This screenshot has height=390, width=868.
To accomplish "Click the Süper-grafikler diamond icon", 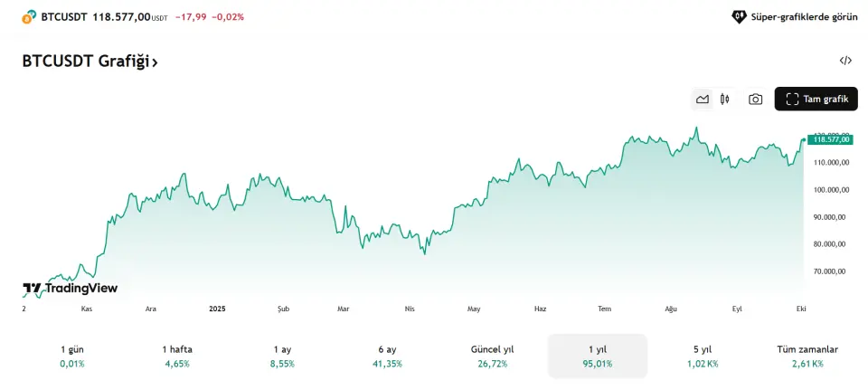I will [739, 16].
